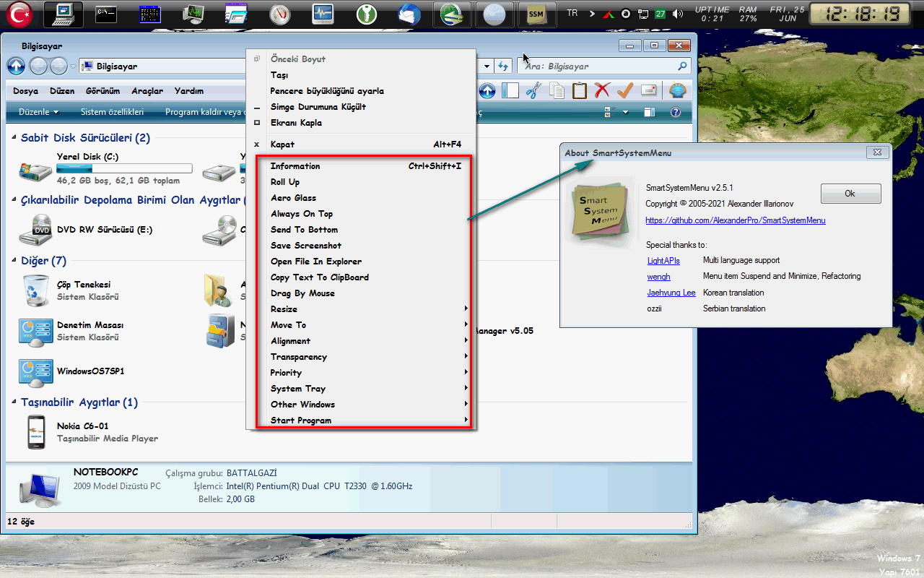Open view options dropdown arrow
This screenshot has height=578, width=924.
pyautogui.click(x=625, y=112)
